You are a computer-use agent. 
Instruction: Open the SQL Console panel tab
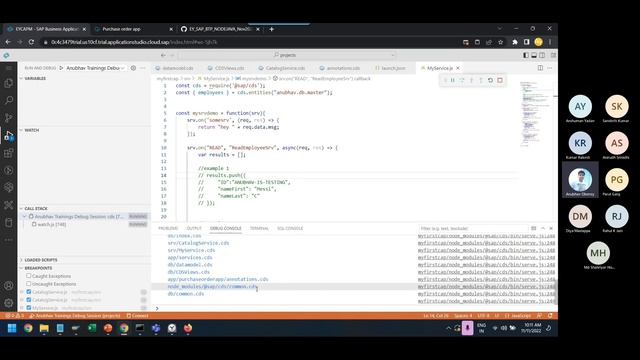click(x=290, y=229)
